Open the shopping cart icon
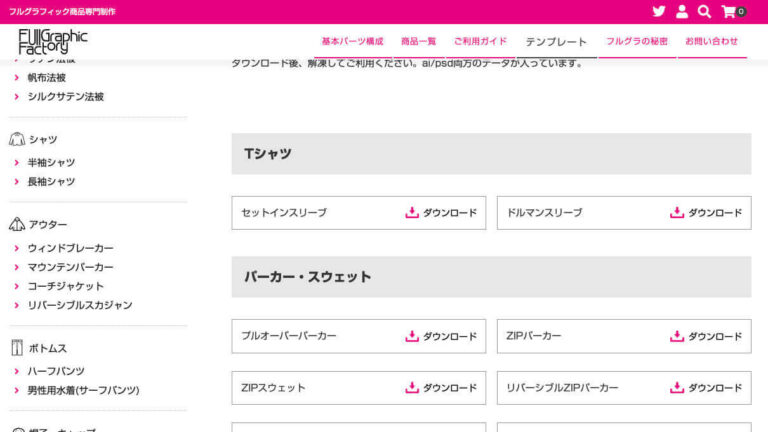The width and height of the screenshot is (768, 432). [729, 12]
